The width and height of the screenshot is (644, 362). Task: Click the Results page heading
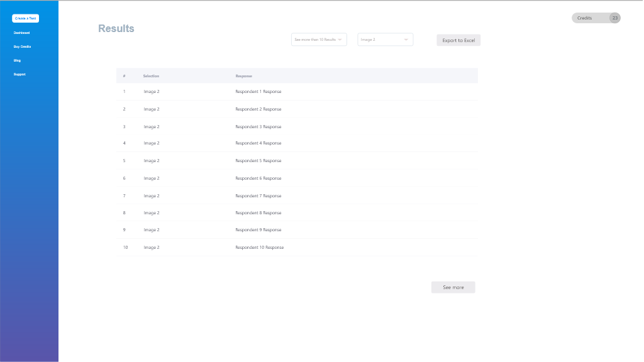point(116,28)
